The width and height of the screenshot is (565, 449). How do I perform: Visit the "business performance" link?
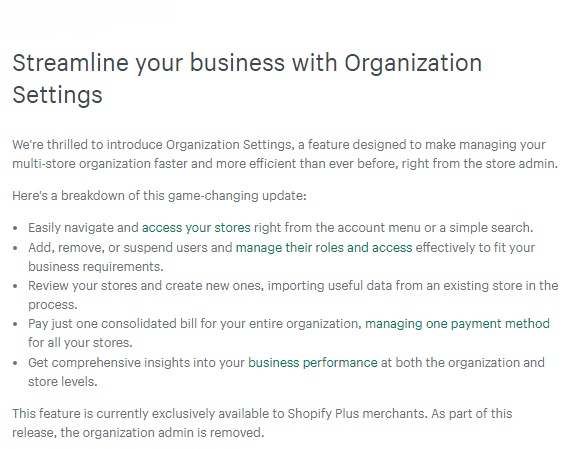pos(313,362)
